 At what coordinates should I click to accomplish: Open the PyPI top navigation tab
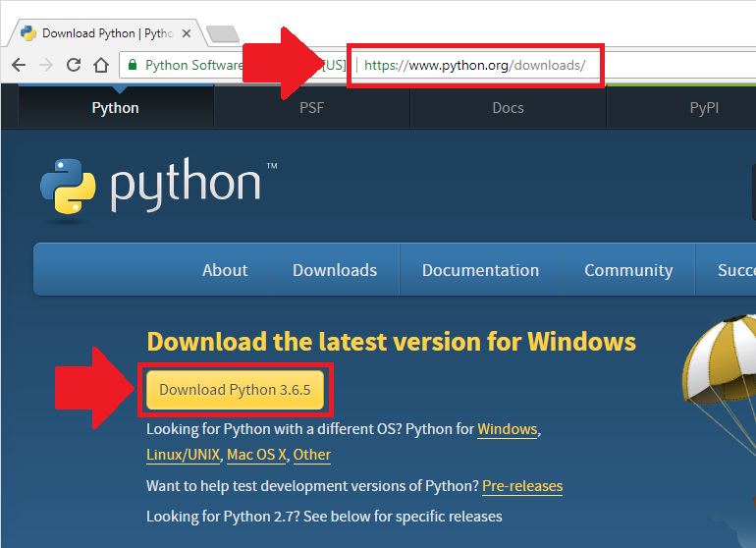[x=704, y=108]
